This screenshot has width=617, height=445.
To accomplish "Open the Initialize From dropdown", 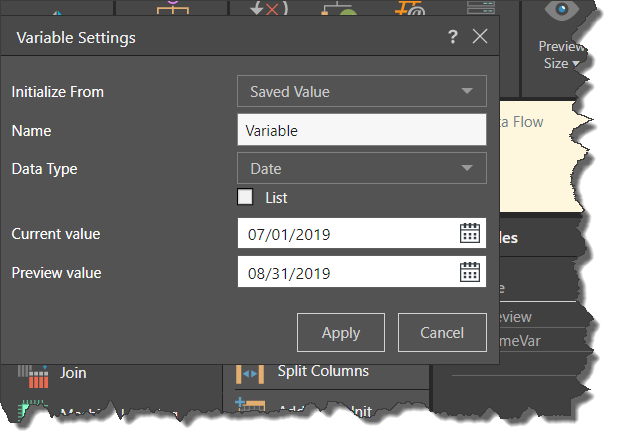I will [362, 91].
